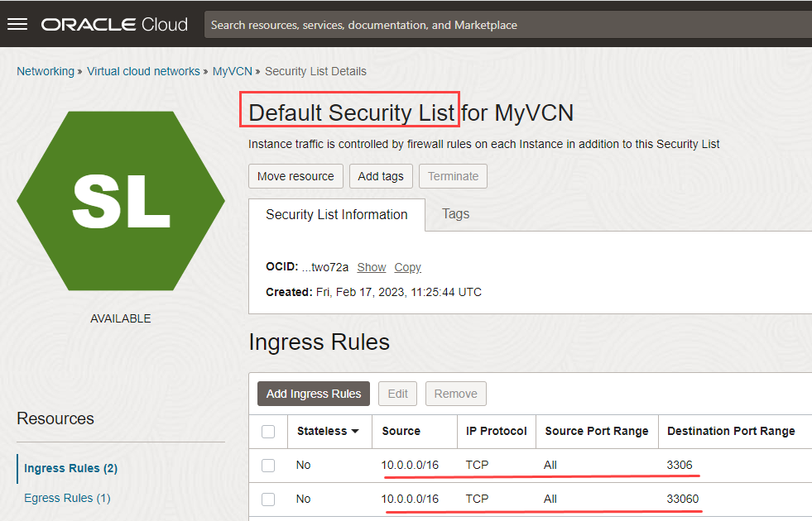Click the Add Ingress Rules button
The image size is (812, 521).
pos(313,394)
